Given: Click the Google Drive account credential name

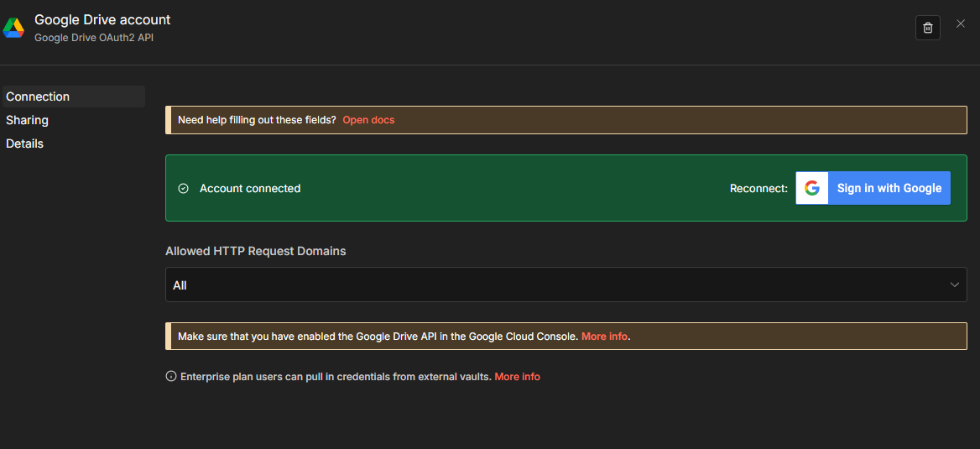Looking at the screenshot, I should (x=102, y=19).
